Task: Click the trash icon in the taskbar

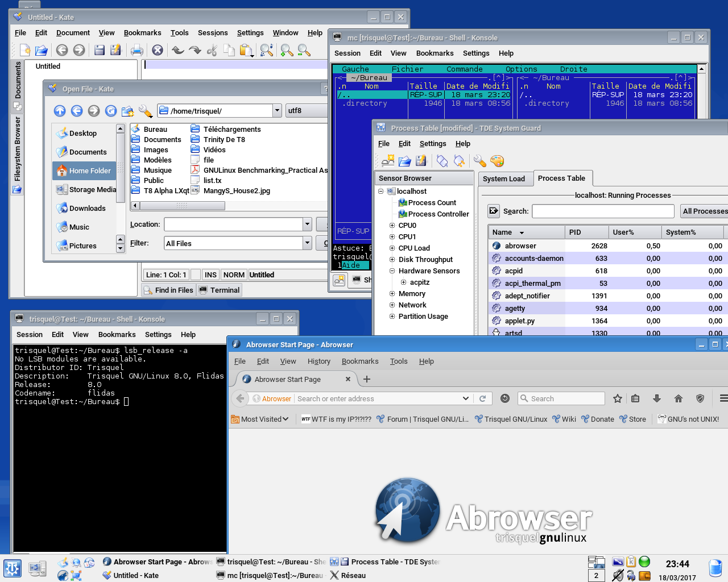Action: tap(715, 568)
